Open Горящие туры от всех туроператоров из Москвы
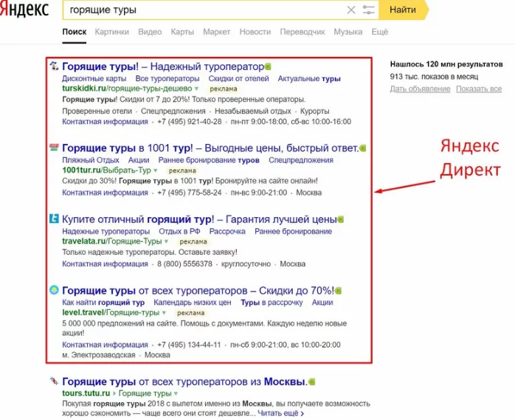Viewport: 515px width, 420px height. pyautogui.click(x=185, y=382)
